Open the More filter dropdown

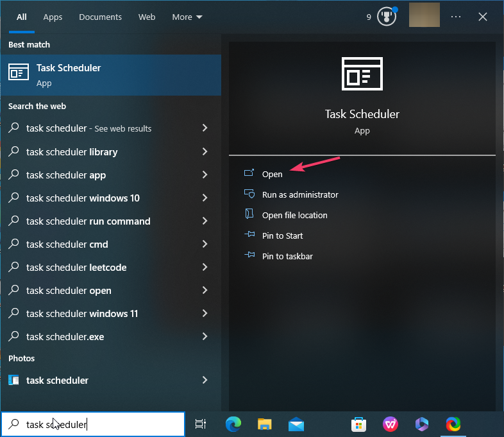187,17
